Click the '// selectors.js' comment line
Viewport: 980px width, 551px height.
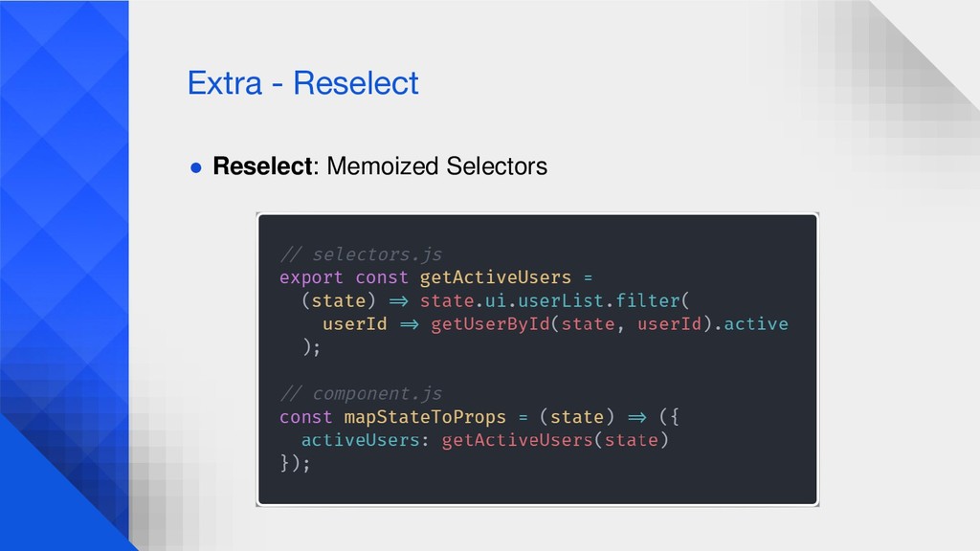(361, 254)
